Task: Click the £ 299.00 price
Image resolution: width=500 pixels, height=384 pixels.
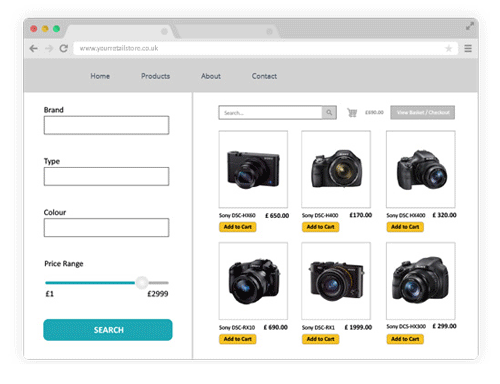Action: tap(444, 326)
